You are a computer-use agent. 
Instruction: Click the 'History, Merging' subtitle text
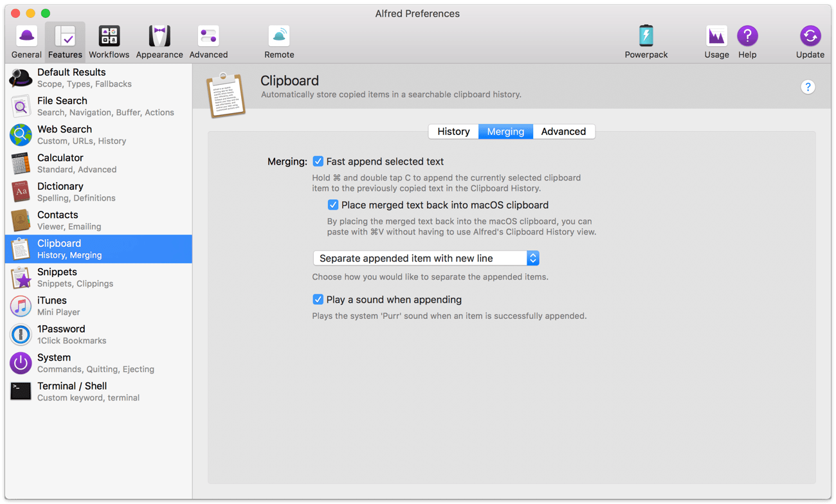69,255
